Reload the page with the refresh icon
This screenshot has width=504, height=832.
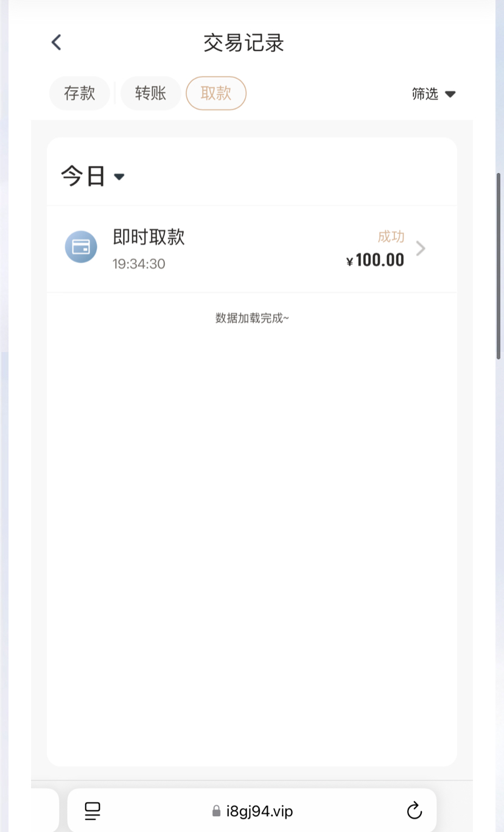pyautogui.click(x=414, y=811)
